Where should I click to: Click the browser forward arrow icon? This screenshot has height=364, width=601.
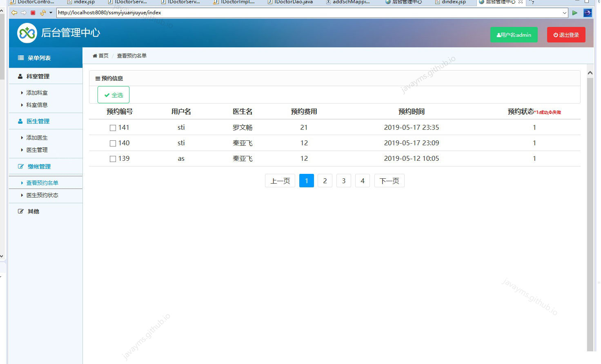[24, 13]
